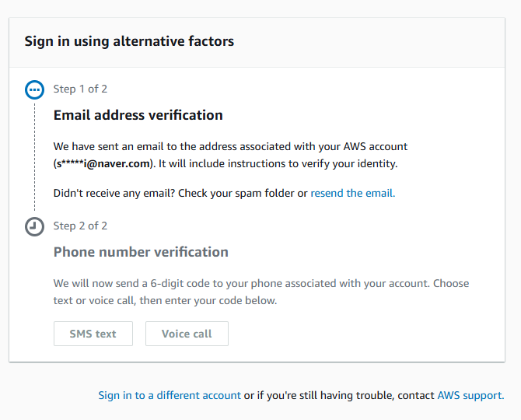Click the "verify your identity" sentence
The image size is (521, 420).
[x=278, y=164]
